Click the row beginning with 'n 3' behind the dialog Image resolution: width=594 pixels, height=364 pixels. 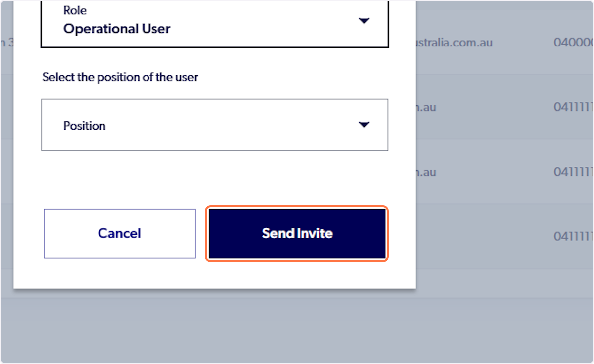tap(7, 43)
